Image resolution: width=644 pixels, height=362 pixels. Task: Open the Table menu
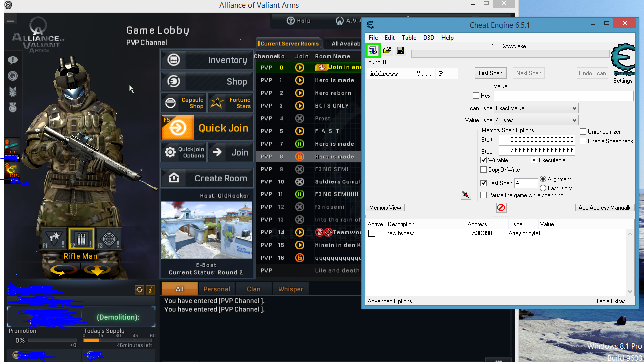(x=409, y=38)
